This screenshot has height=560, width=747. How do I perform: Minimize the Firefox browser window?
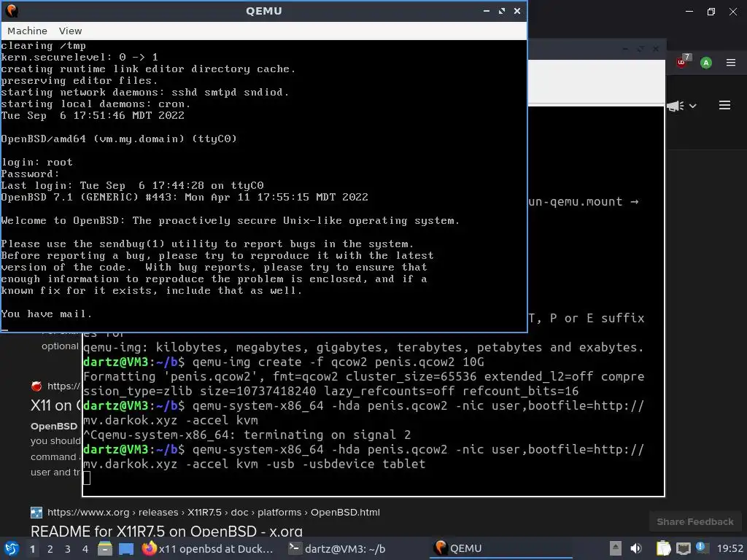tap(689, 11)
